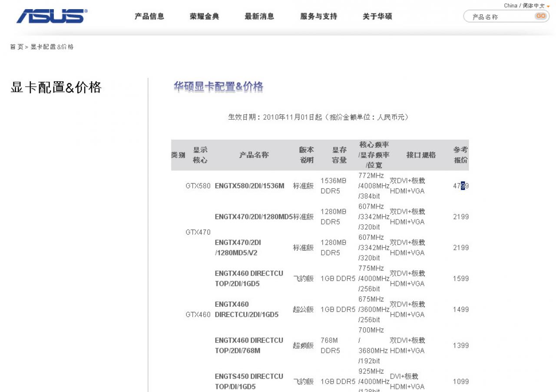Image resolution: width=556 pixels, height=392 pixels.
Task: Click the 1099 price cell
Action: point(461,382)
